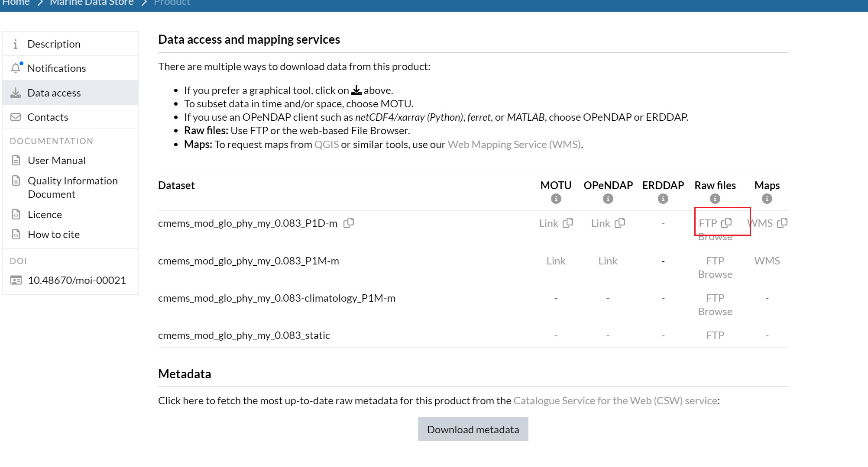Click the Download metadata button
The height and width of the screenshot is (467, 868).
[x=473, y=429]
